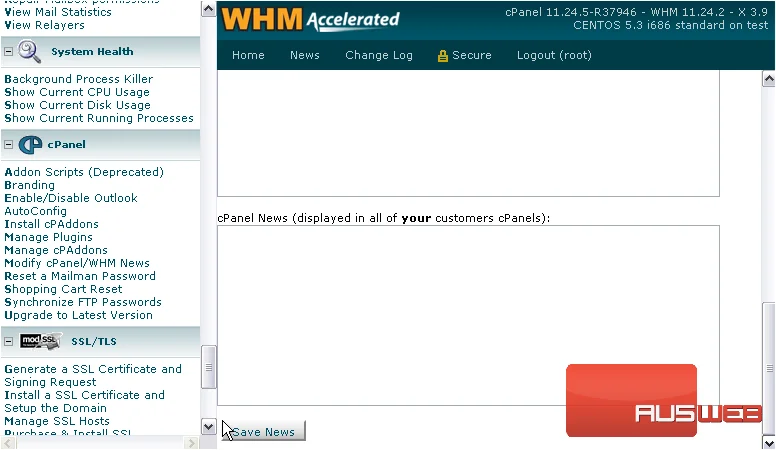Screen dimensions: 776x450
Task: Click sidebar horizontal scroll right arrow
Action: [x=192, y=443]
